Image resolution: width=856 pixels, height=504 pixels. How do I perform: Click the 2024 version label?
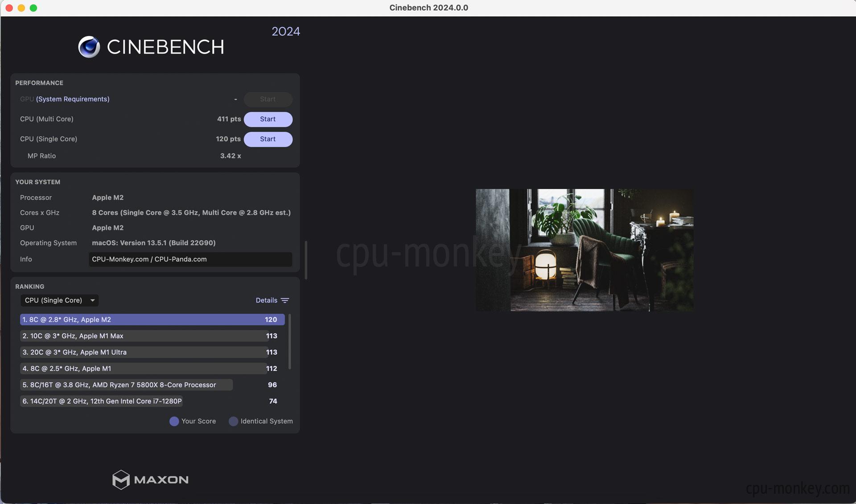click(x=286, y=32)
